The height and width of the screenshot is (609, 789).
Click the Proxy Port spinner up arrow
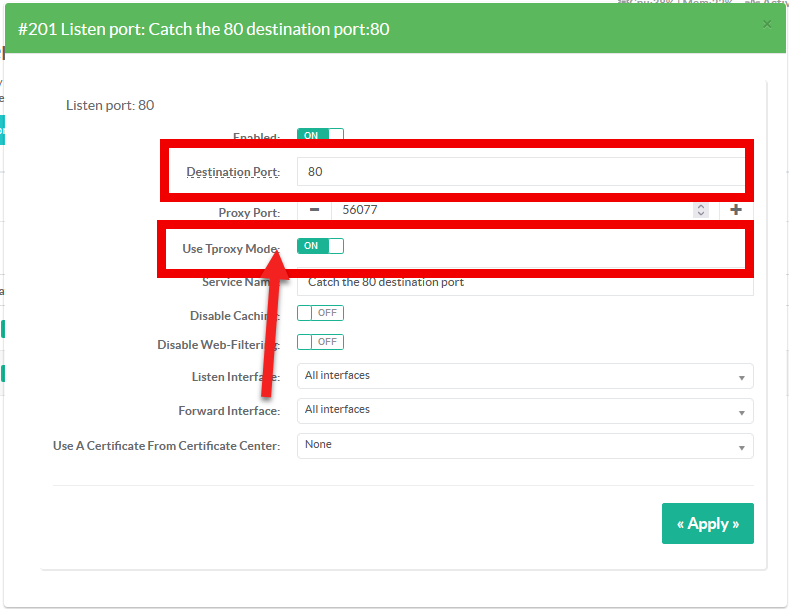click(x=701, y=206)
